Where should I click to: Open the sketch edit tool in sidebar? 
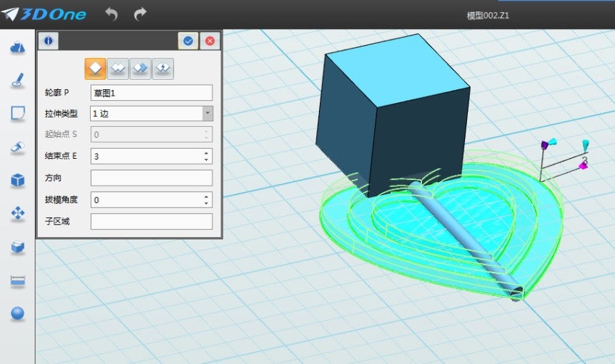[x=17, y=114]
